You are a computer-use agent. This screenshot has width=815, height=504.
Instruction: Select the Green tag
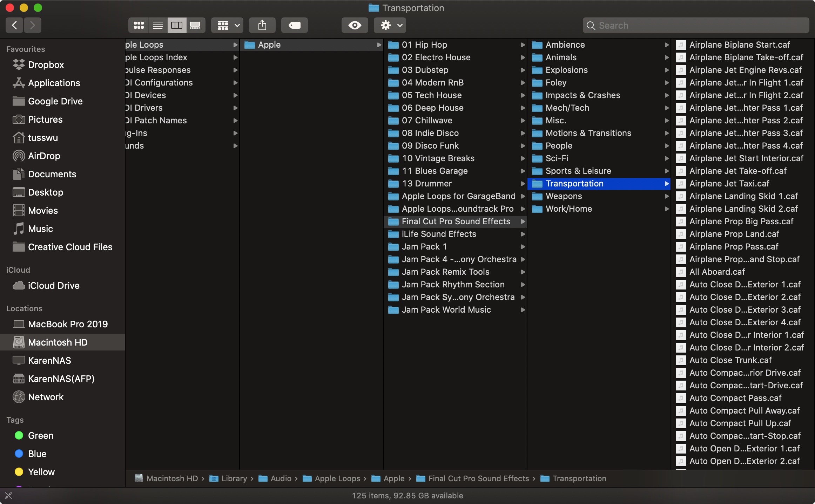(x=40, y=436)
